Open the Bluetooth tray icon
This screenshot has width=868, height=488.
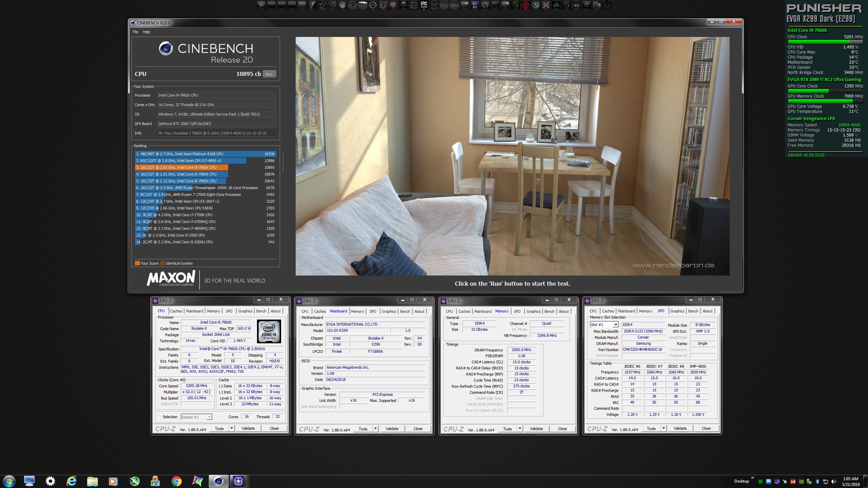pyautogui.click(x=817, y=482)
